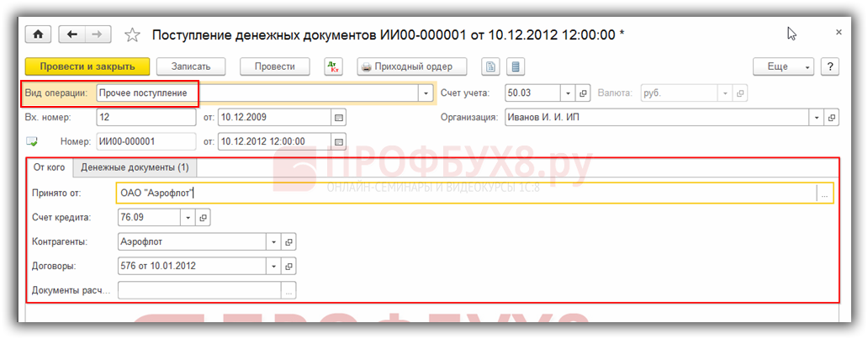This screenshot has height=339, width=868.
Task: Navigate forward with the right arrow
Action: point(98,34)
